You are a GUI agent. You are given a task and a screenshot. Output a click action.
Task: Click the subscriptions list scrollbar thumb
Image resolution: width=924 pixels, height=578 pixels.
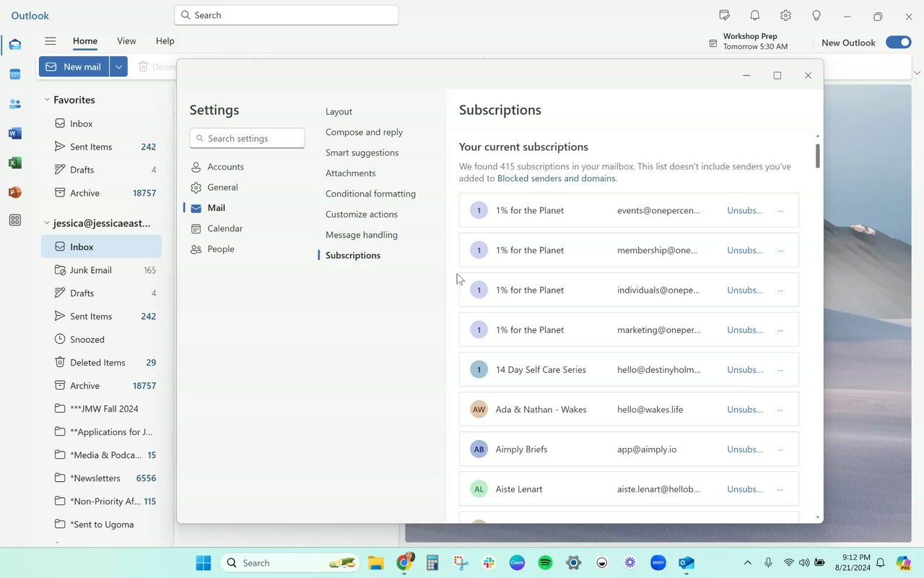pos(818,156)
